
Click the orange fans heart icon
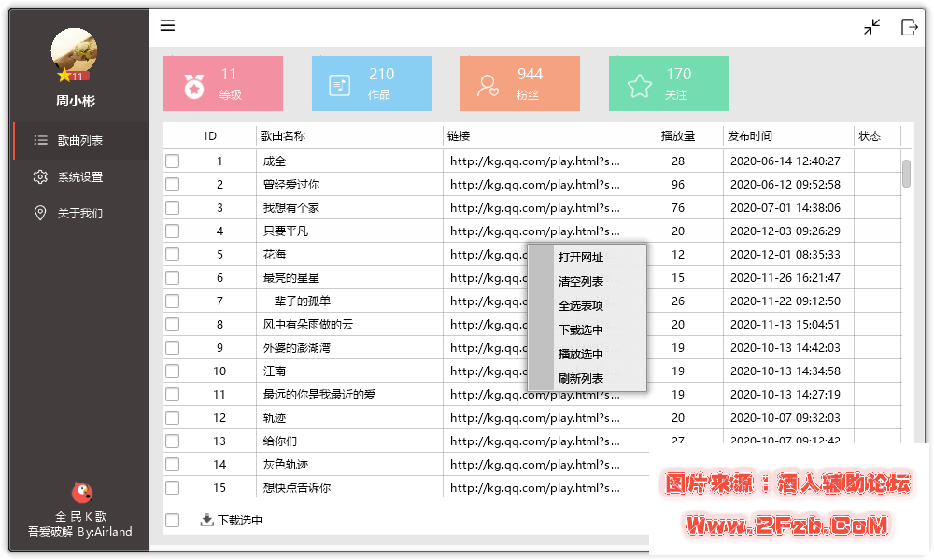click(488, 86)
